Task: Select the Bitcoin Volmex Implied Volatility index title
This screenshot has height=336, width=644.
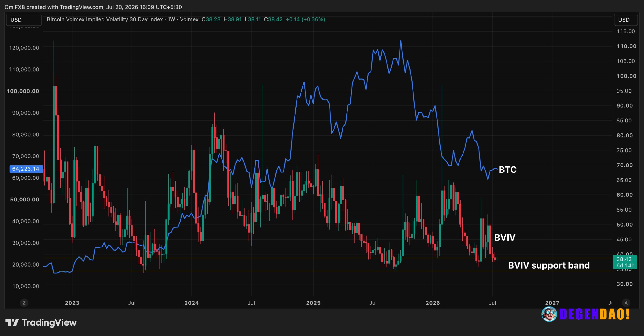Action: tap(105, 19)
